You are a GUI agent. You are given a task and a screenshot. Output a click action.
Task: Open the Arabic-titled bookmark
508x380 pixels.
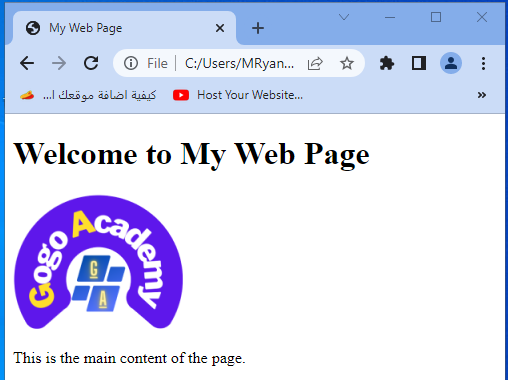tap(88, 95)
